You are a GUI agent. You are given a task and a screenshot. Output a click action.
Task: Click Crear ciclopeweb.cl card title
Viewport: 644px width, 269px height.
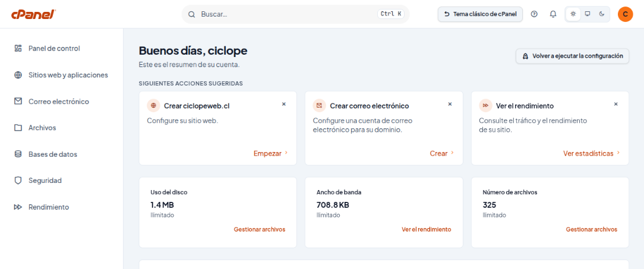pyautogui.click(x=197, y=106)
